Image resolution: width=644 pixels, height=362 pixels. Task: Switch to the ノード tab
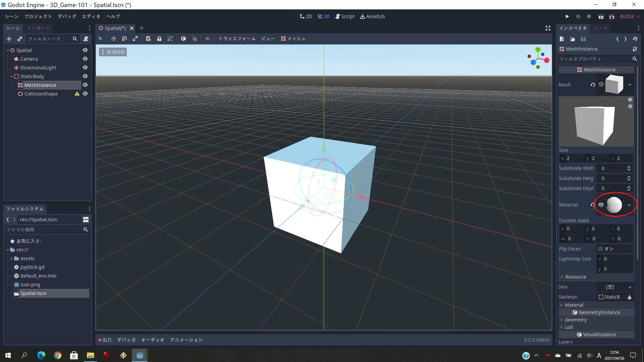pyautogui.click(x=601, y=28)
